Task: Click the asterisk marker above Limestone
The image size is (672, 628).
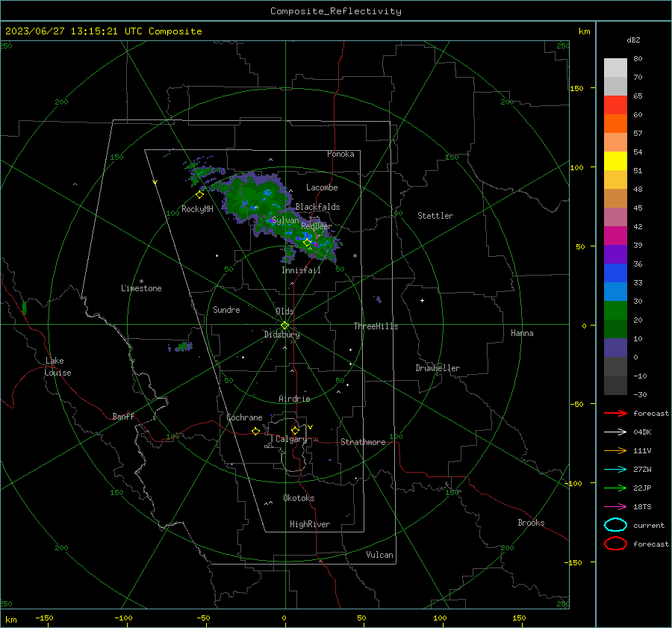Action: (141, 282)
